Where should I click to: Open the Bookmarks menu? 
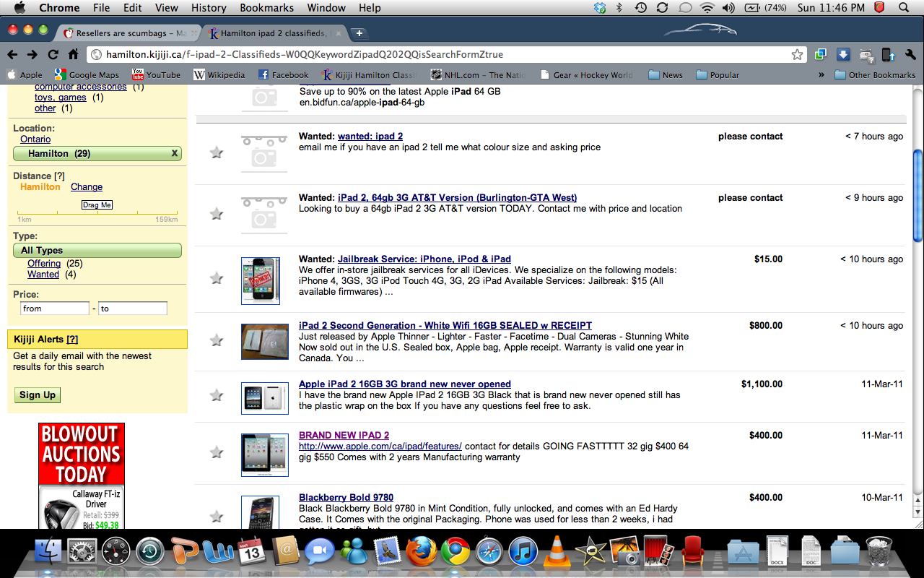[x=266, y=8]
